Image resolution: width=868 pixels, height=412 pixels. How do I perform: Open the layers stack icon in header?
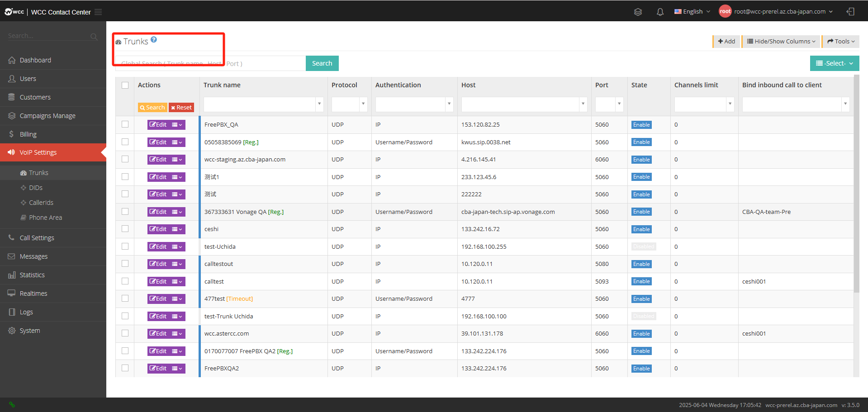click(x=638, y=12)
